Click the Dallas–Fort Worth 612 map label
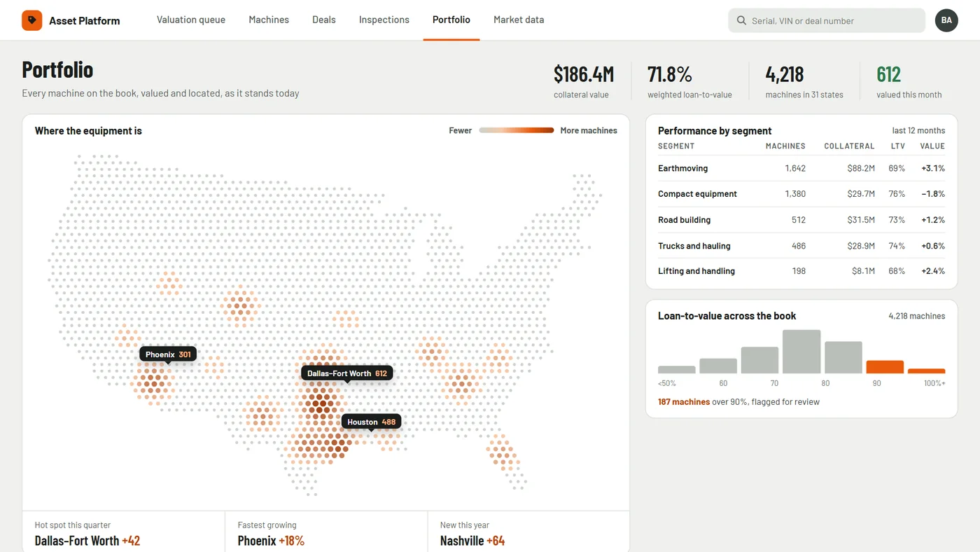 pos(347,373)
